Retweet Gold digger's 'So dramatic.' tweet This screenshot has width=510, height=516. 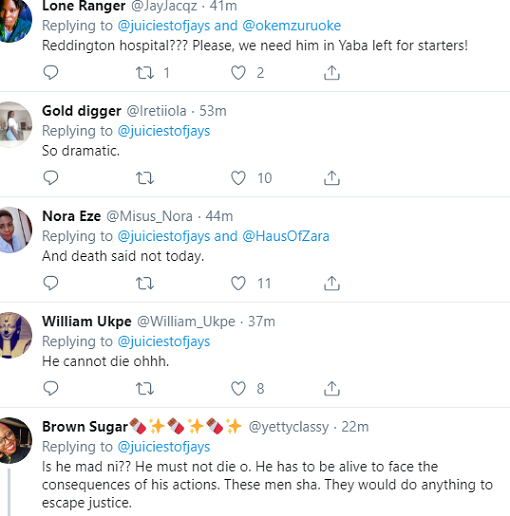point(145,178)
